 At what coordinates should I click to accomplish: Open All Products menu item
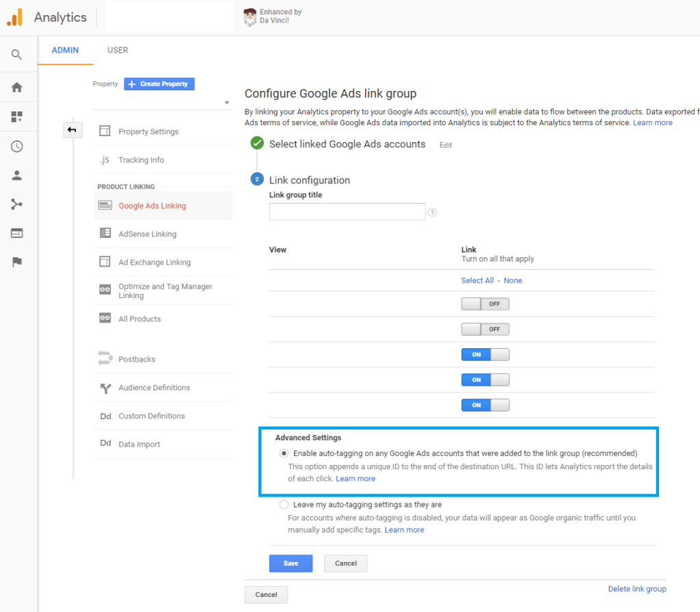pos(163,319)
